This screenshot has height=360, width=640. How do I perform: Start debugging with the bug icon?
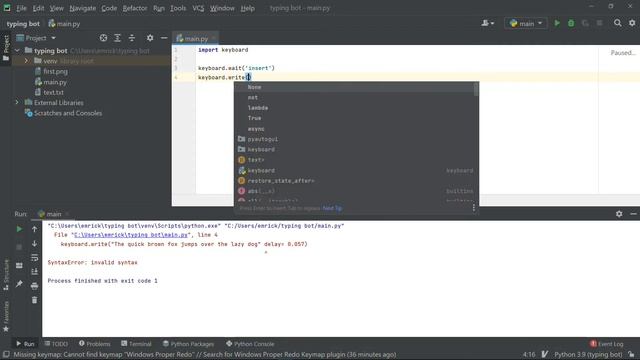[x=571, y=23]
